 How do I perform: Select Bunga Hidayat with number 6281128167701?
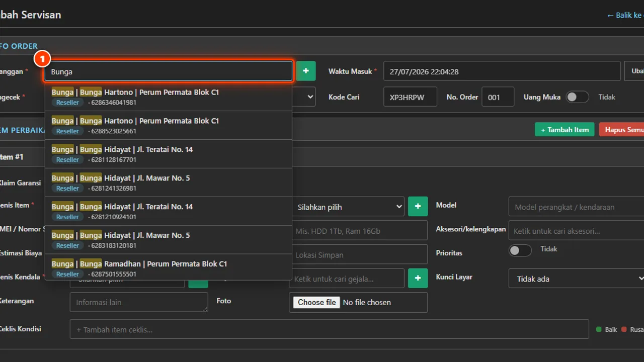169,154
